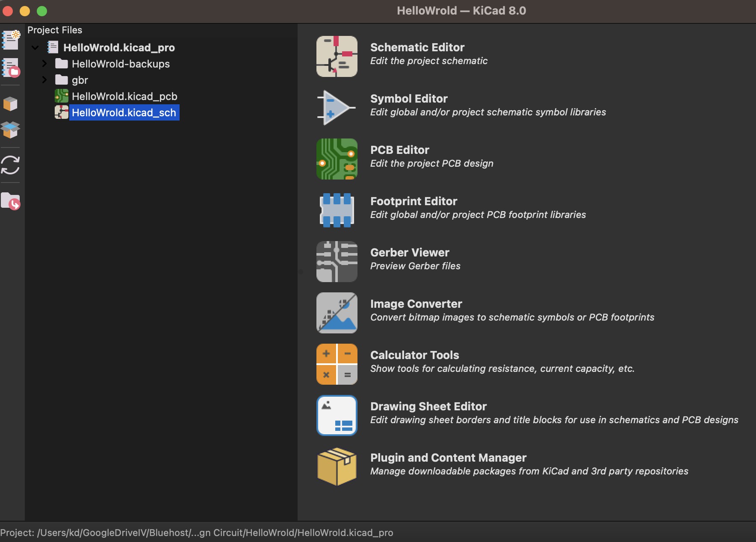This screenshot has height=542, width=756.
Task: Open the PCB Editor icon
Action: tap(337, 159)
